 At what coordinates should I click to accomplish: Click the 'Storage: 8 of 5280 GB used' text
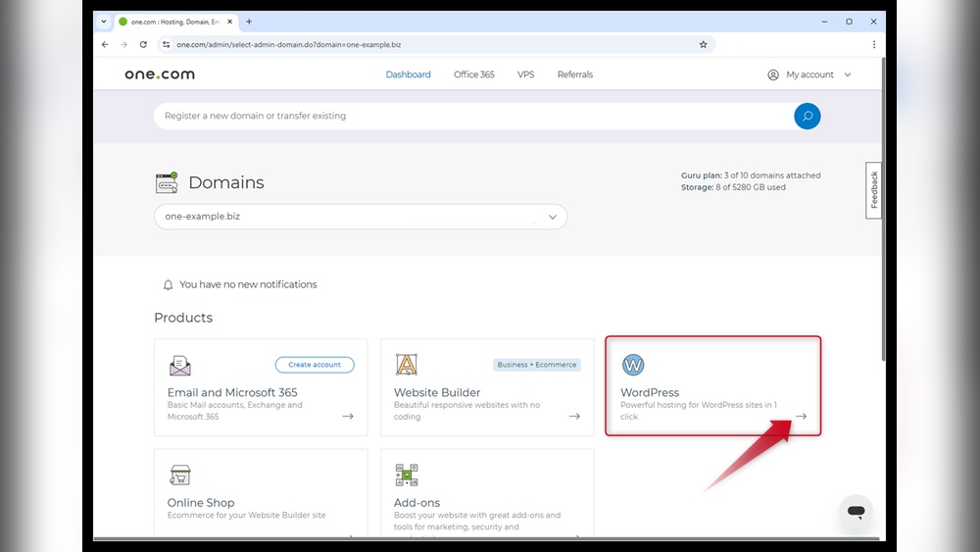pos(733,187)
